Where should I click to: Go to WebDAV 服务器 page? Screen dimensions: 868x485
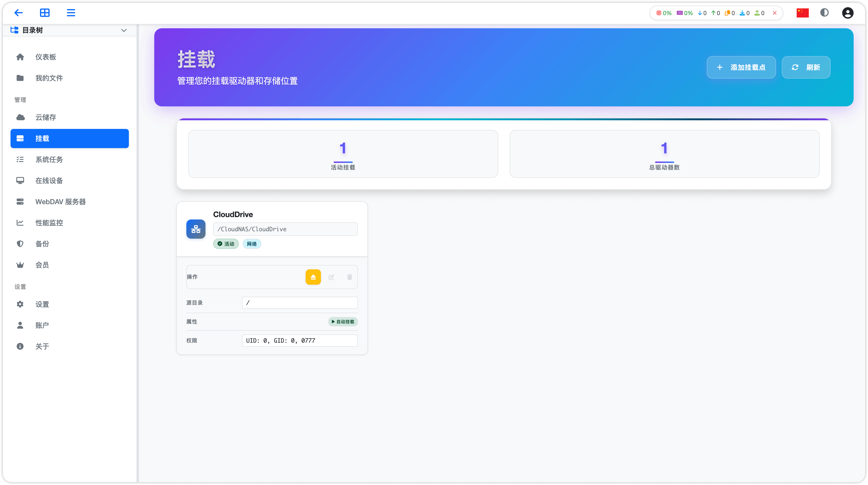click(x=60, y=202)
